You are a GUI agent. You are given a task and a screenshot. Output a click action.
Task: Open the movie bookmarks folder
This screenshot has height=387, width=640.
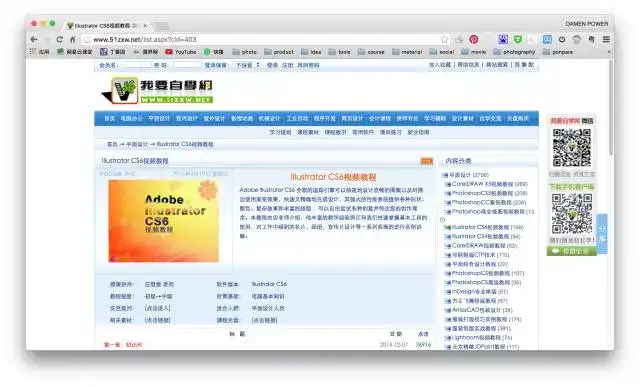(473, 52)
